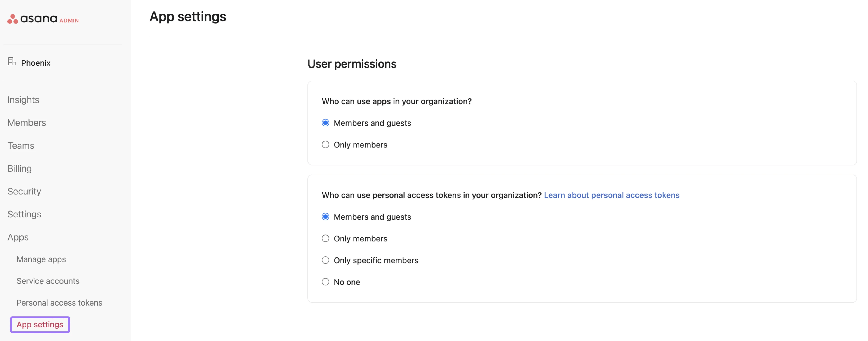
Task: Choose No one for personal access tokens
Action: point(325,282)
